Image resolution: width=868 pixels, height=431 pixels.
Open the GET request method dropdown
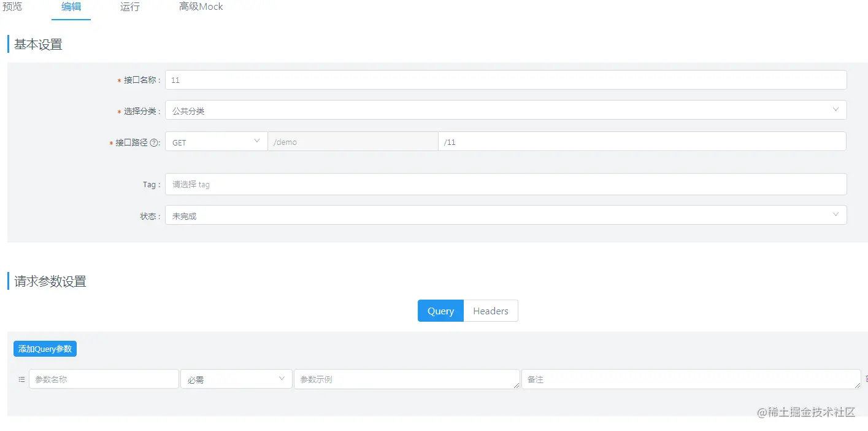[x=216, y=141]
